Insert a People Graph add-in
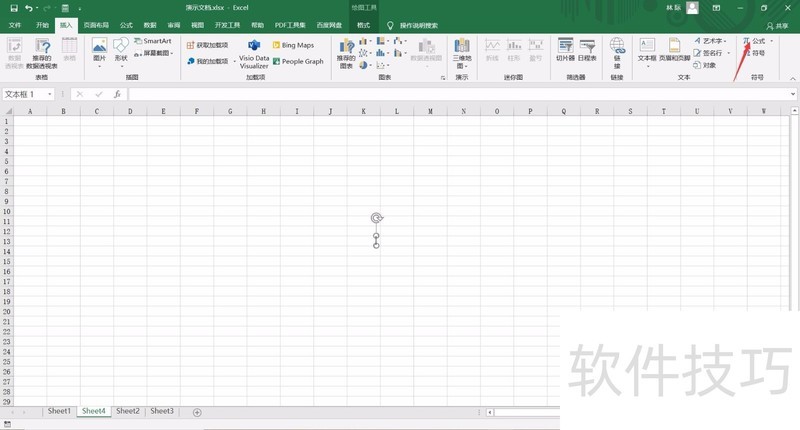 point(298,61)
